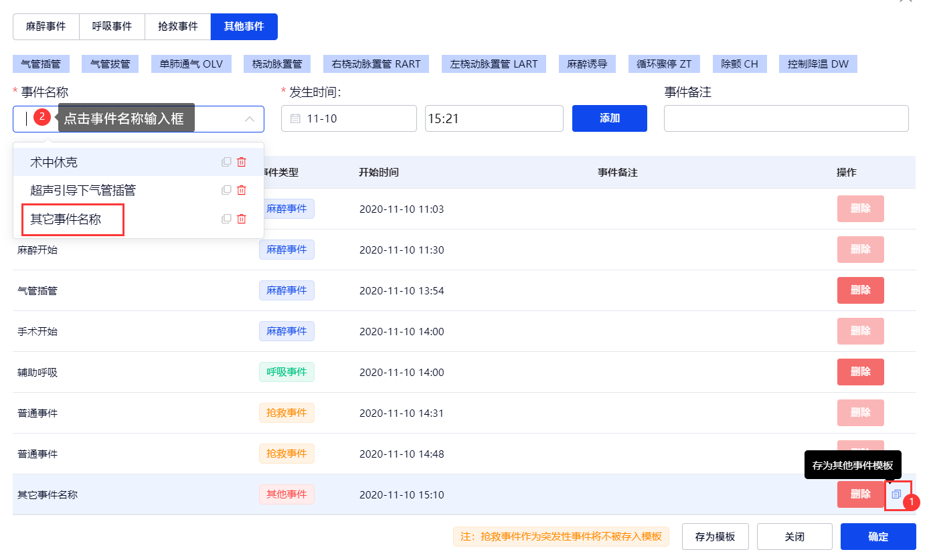
Task: Click the start time 2020-11-10 14:31
Action: (402, 413)
